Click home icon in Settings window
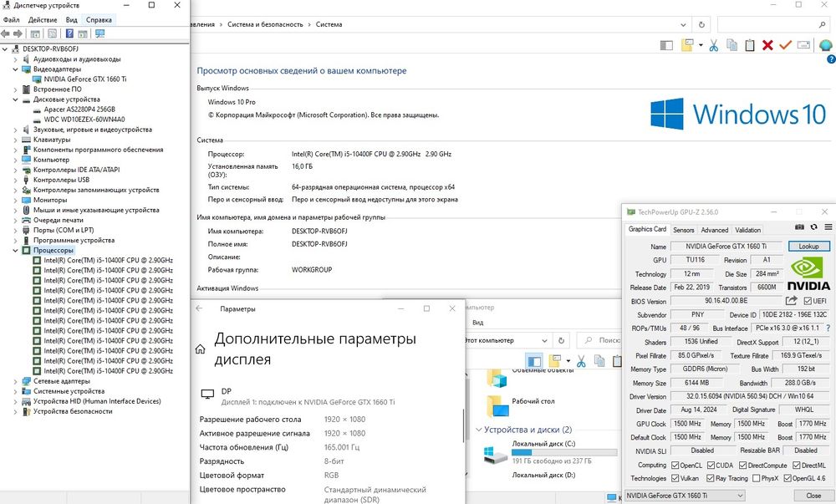 [x=200, y=349]
